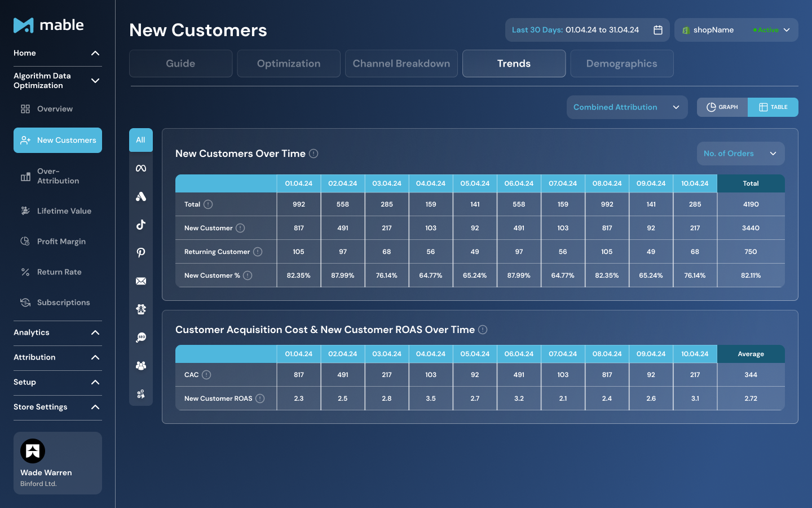Filter by Pinterest channel icon
812x508 pixels.
141,253
